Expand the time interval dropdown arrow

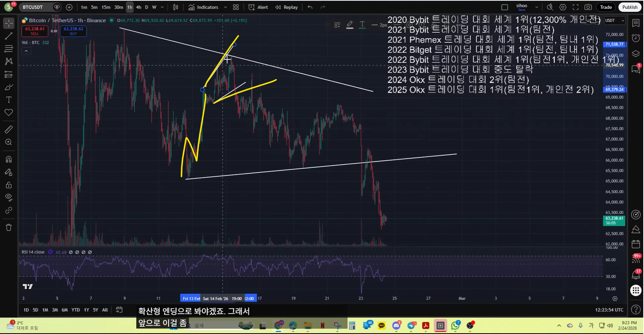point(162,7)
